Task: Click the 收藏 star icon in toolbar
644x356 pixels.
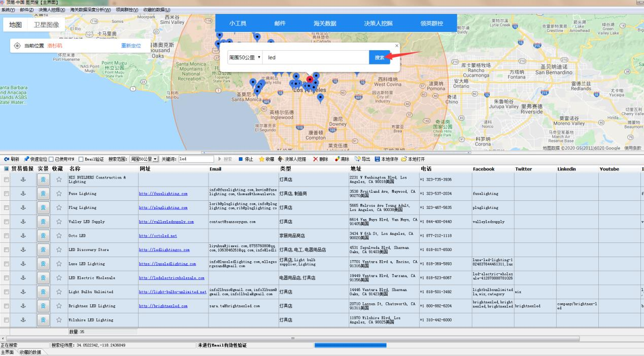Action: pos(262,159)
